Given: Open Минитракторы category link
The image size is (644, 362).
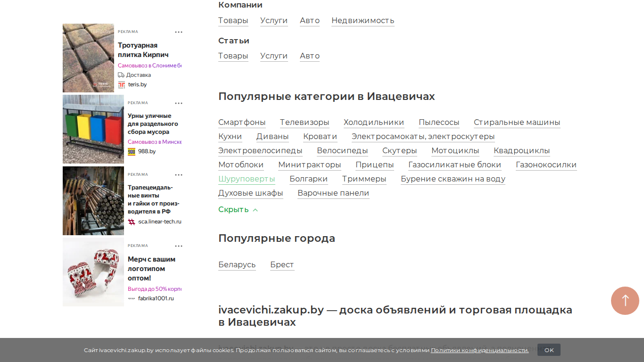Looking at the screenshot, I should pos(310,165).
